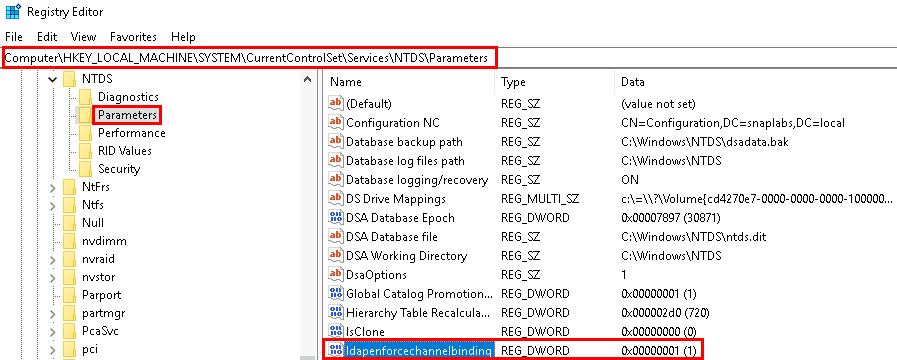The image size is (897, 360).
Task: Click the ldapenforcechannelbinding DWORD icon
Action: (x=335, y=350)
